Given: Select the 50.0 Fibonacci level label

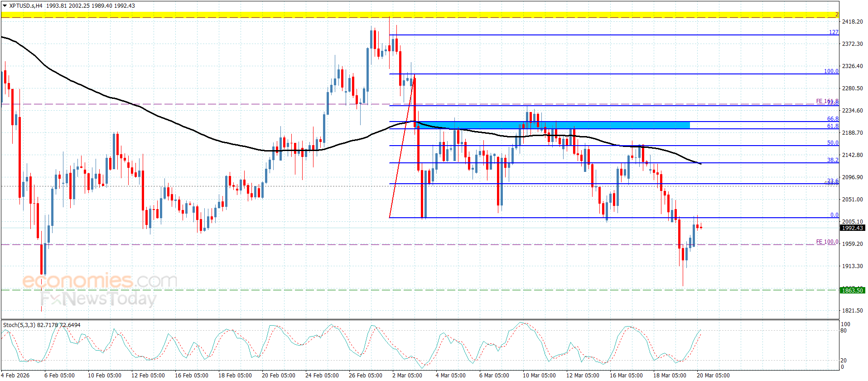Looking at the screenshot, I should [833, 143].
